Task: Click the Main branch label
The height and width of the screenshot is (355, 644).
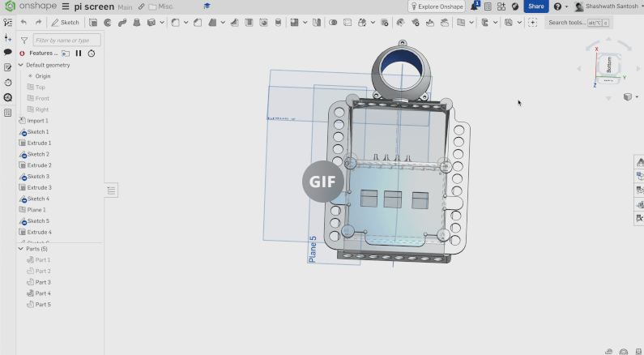Action: [x=125, y=7]
